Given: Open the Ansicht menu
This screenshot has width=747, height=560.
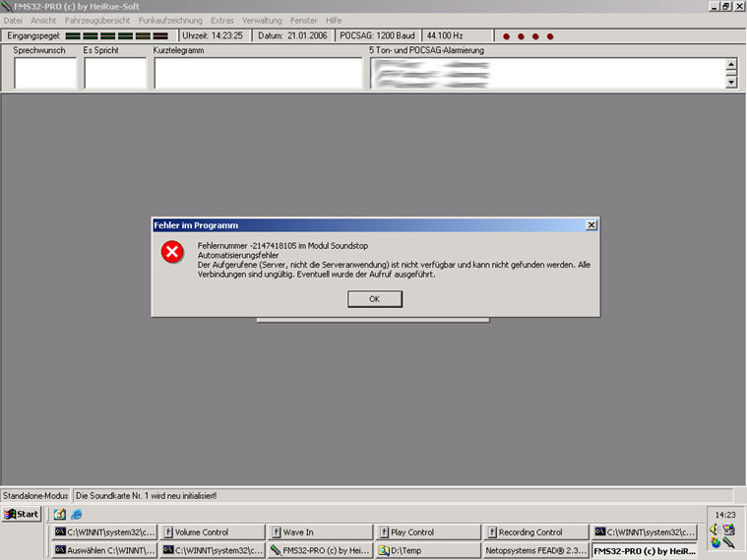Looking at the screenshot, I should pos(43,21).
